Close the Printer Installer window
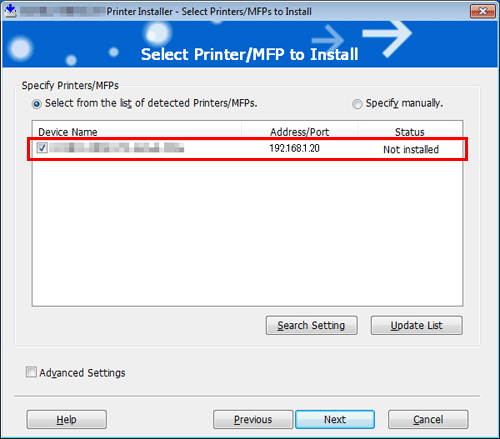This screenshot has height=439, width=500. pyautogui.click(x=482, y=11)
